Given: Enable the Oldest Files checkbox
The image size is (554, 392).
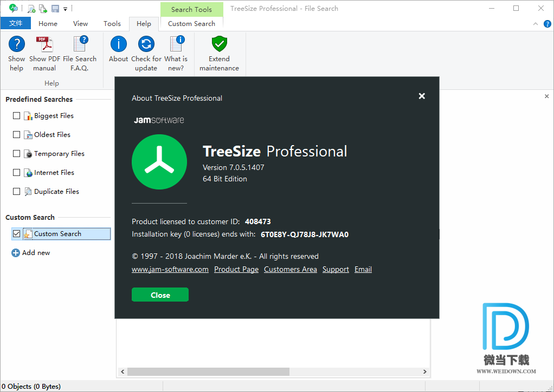Looking at the screenshot, I should coord(16,134).
